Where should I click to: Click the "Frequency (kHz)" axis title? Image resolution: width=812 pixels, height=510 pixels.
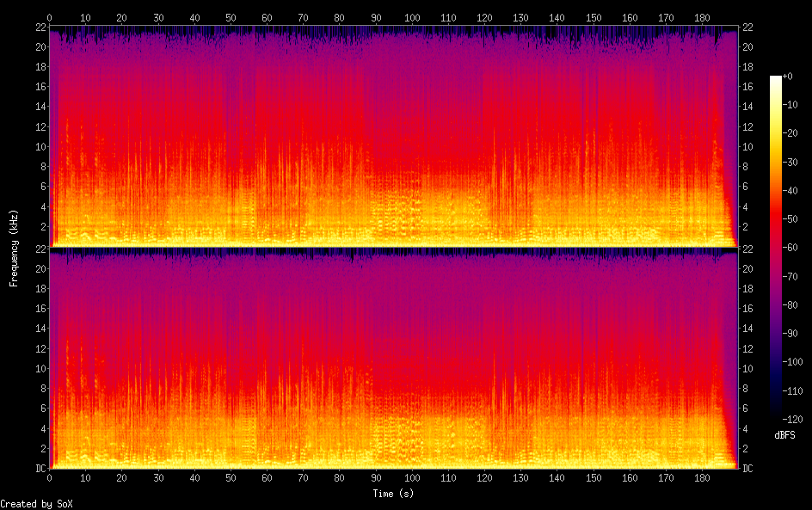[14, 248]
